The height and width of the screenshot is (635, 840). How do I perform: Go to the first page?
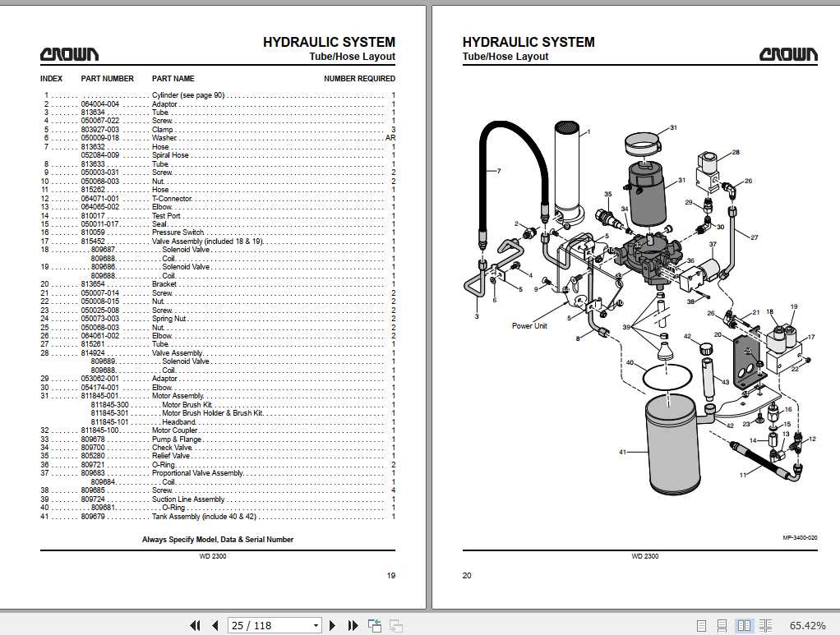pyautogui.click(x=195, y=625)
